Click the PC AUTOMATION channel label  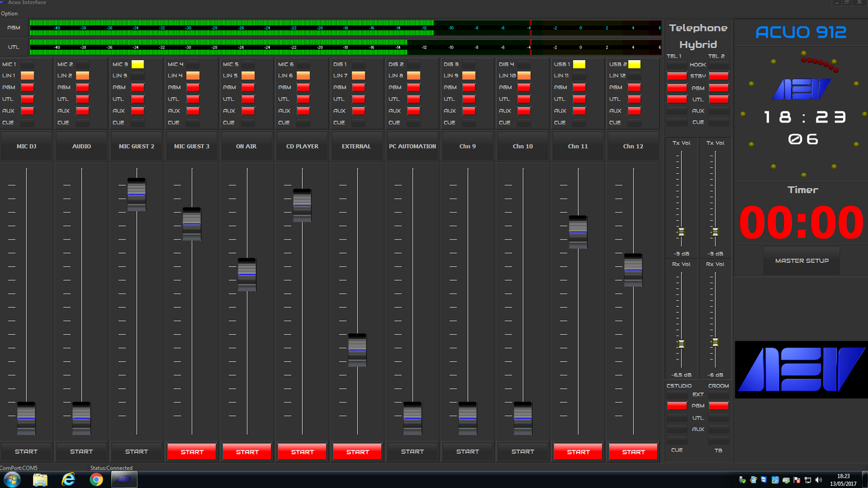(x=412, y=147)
